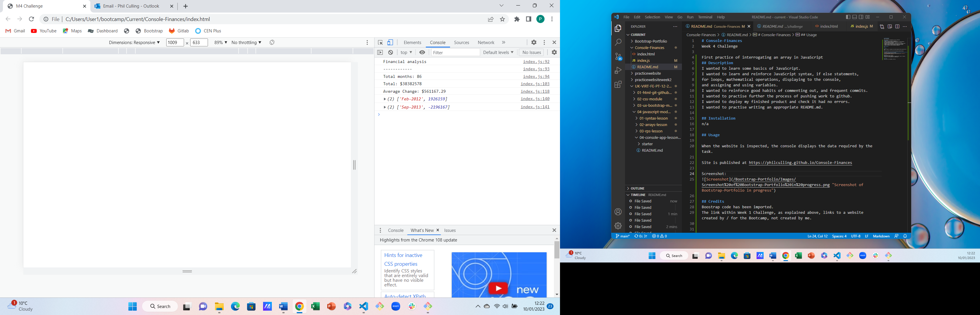Open the VS Code Terminal menu

pyautogui.click(x=705, y=17)
